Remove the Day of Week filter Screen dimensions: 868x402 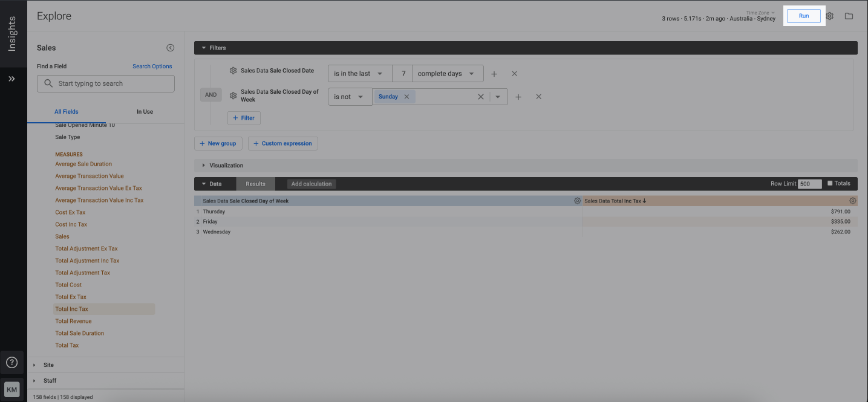(x=538, y=97)
